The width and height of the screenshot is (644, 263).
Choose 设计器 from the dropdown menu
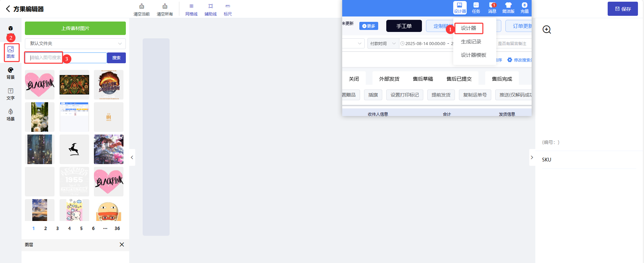[x=469, y=28]
